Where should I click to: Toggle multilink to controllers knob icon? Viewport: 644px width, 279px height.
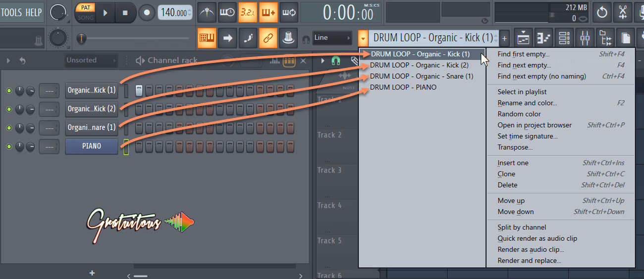coord(288,38)
